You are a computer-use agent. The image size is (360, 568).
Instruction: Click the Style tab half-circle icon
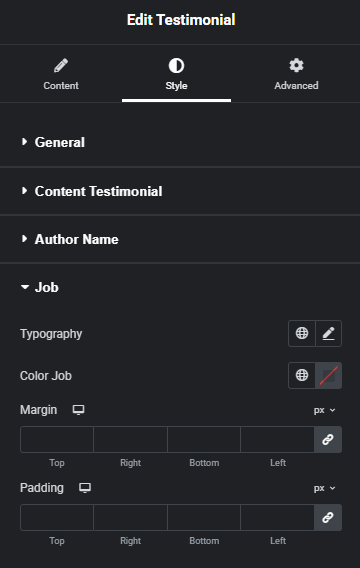click(176, 66)
